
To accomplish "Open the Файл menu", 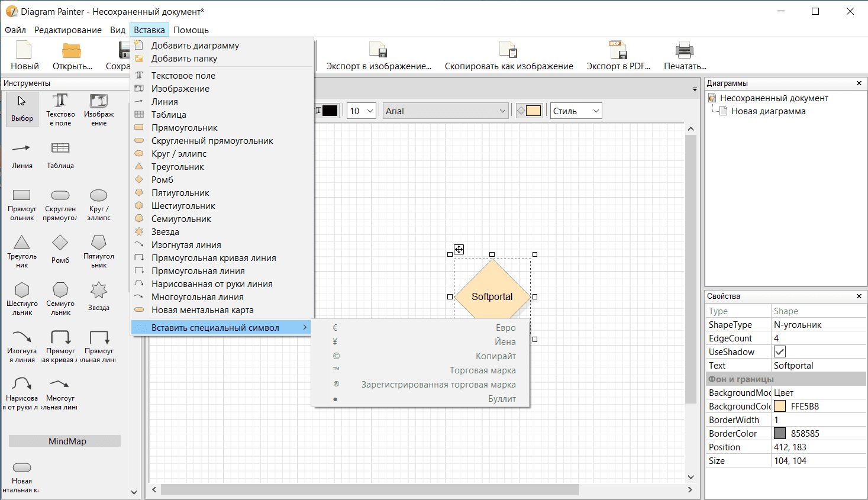I will 15,30.
